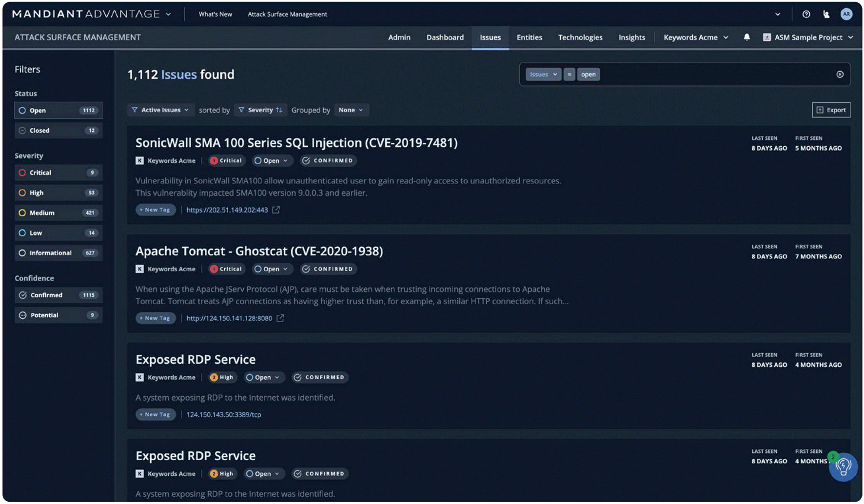The height and width of the screenshot is (504, 864).
Task: Open external link icon for http://124.150.141.128:8080
Action: (x=280, y=318)
